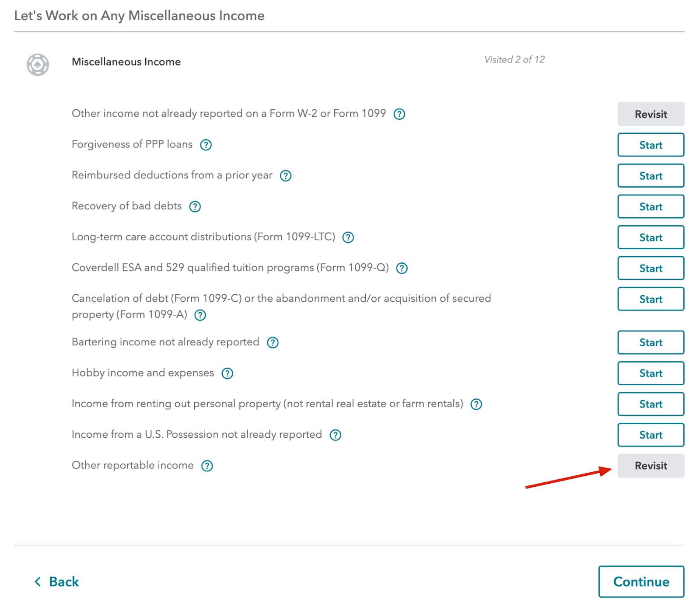
Task: Open help for hobby income and expenses
Action: click(227, 373)
